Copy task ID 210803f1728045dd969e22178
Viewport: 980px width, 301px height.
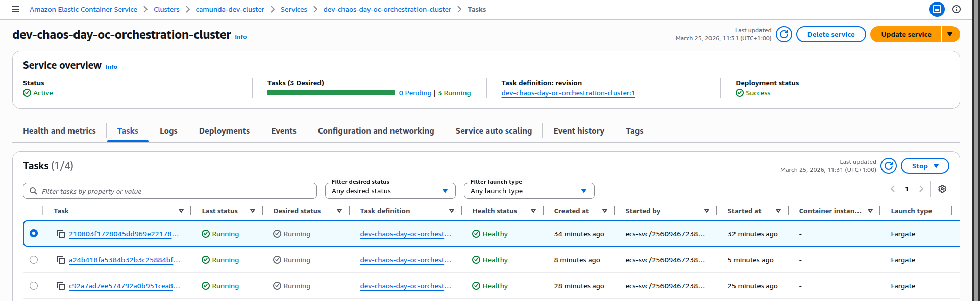(61, 234)
